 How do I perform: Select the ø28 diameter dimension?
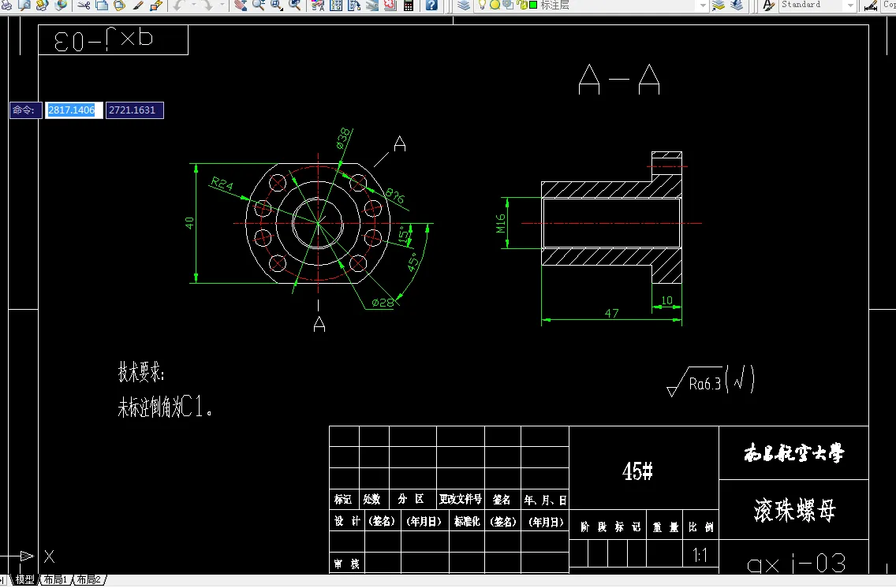pos(383,303)
